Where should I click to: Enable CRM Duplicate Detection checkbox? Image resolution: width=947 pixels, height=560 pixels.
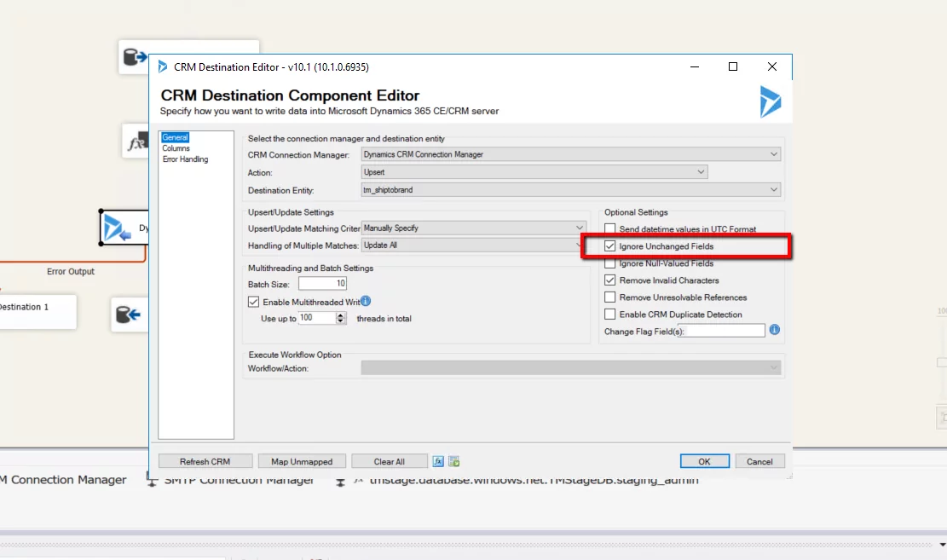click(x=610, y=315)
